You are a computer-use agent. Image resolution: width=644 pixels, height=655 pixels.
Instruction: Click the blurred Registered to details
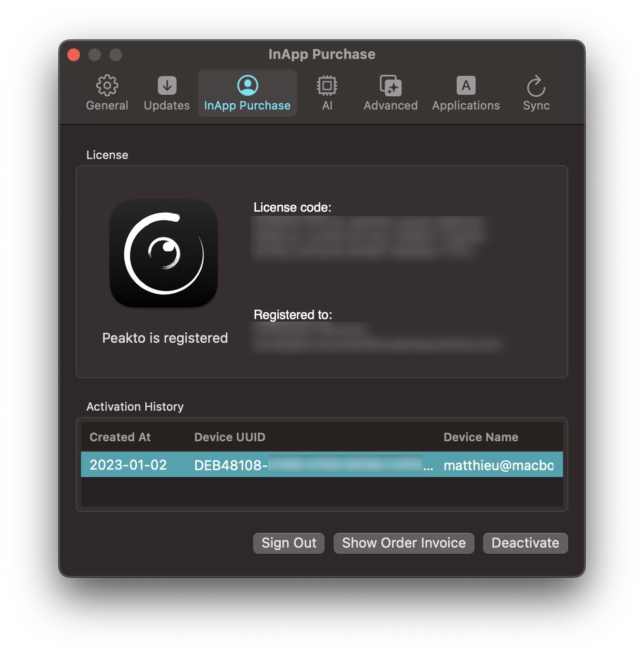(376, 338)
